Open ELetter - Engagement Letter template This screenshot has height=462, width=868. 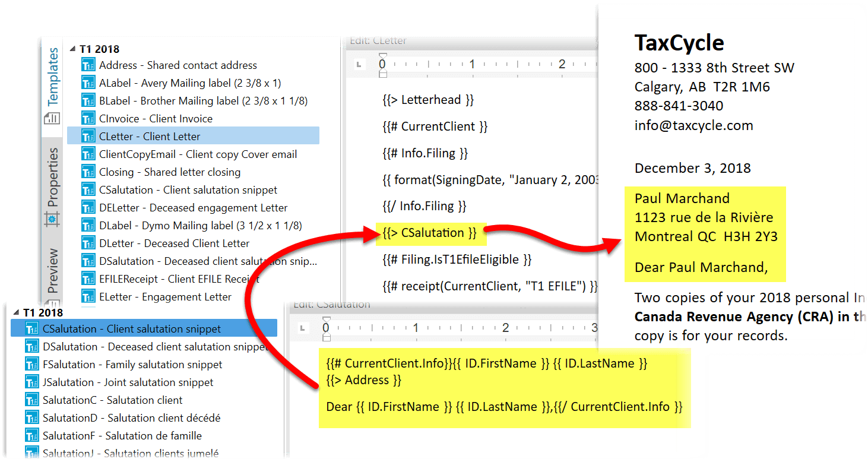pyautogui.click(x=166, y=297)
